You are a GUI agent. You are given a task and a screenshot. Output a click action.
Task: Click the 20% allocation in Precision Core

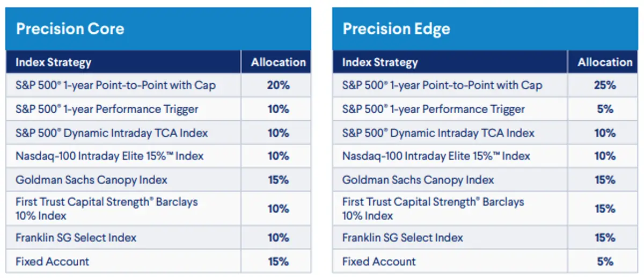pos(278,85)
